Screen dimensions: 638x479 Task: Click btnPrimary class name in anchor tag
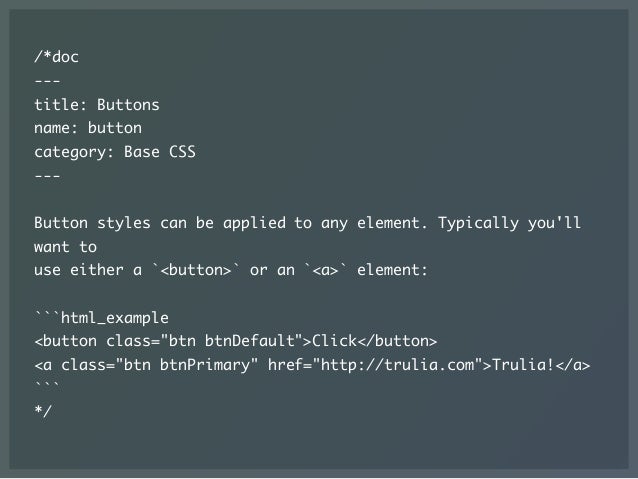pos(205,365)
